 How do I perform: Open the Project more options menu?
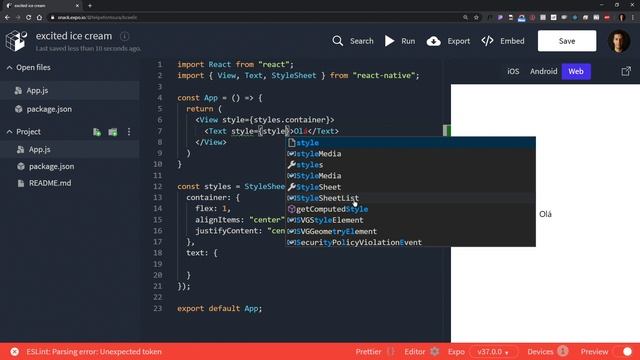click(x=129, y=132)
